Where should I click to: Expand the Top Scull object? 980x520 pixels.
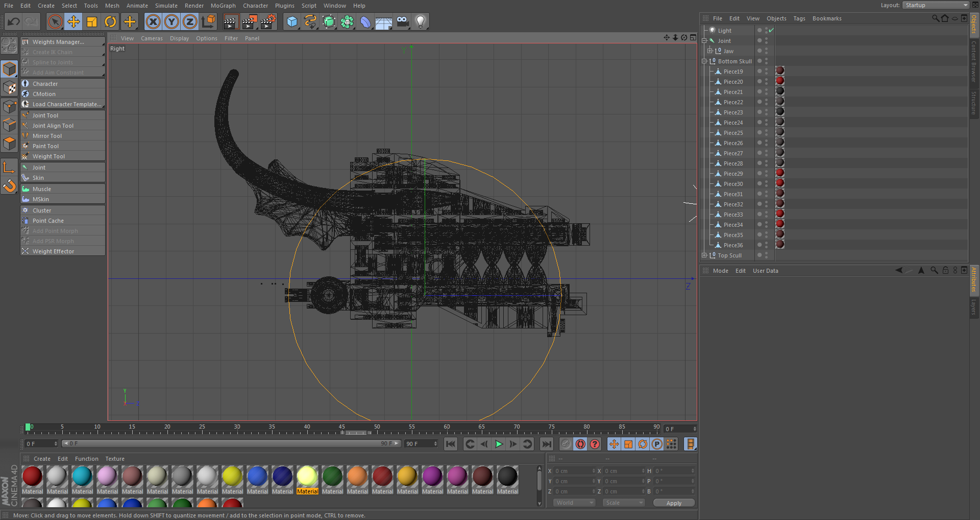704,255
